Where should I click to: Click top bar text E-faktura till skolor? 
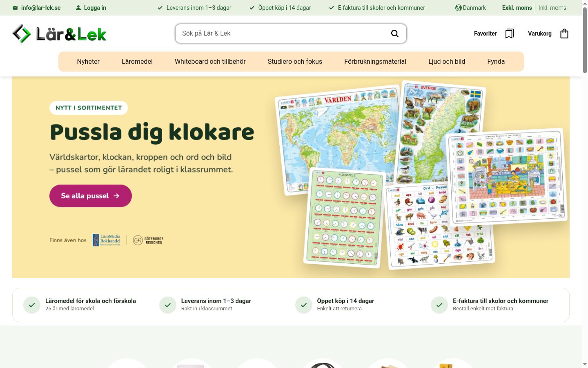(381, 8)
